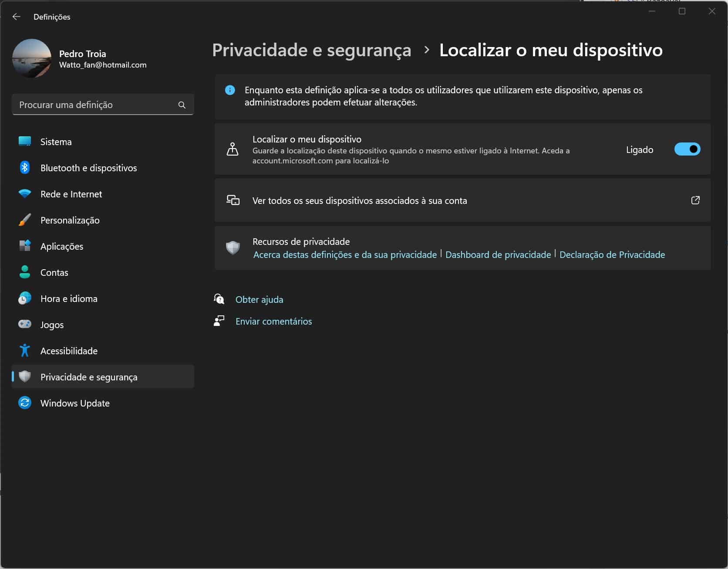Image resolution: width=728 pixels, height=569 pixels.
Task: Click the Personalização paintbrush icon
Action: click(25, 220)
